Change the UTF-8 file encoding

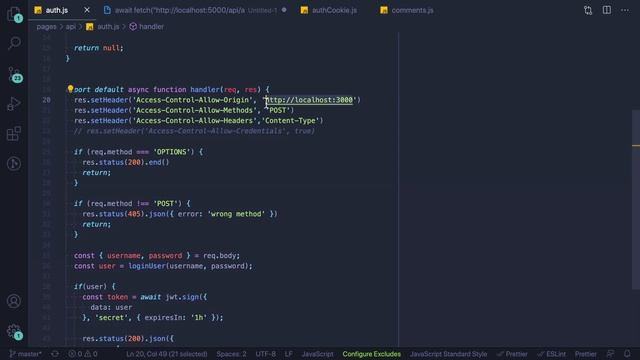[265, 354]
